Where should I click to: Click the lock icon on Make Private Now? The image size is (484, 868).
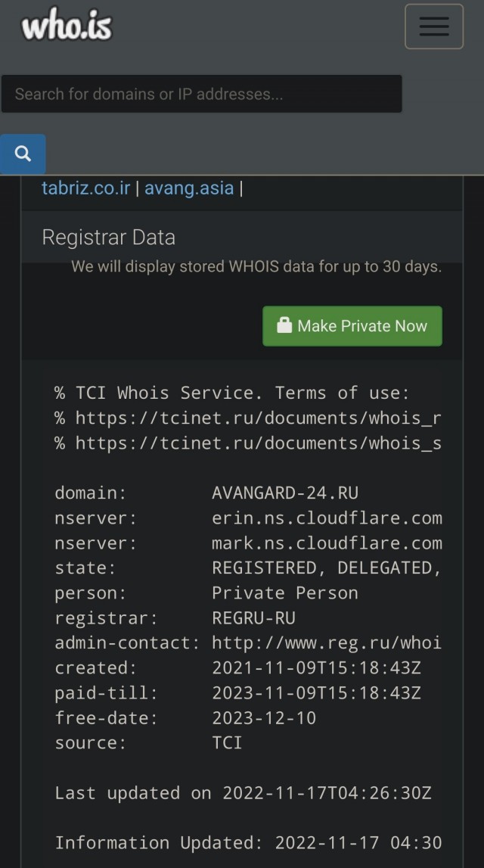[284, 325]
